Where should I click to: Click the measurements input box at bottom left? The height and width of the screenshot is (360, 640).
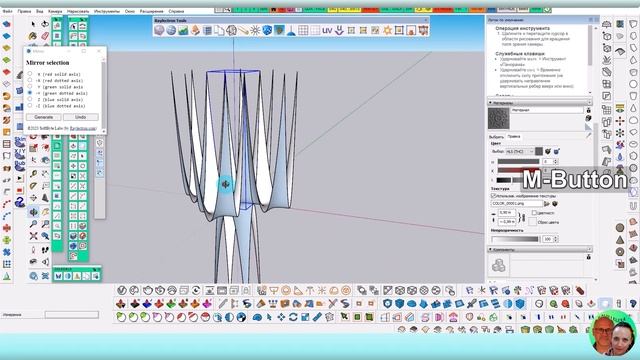(72, 315)
